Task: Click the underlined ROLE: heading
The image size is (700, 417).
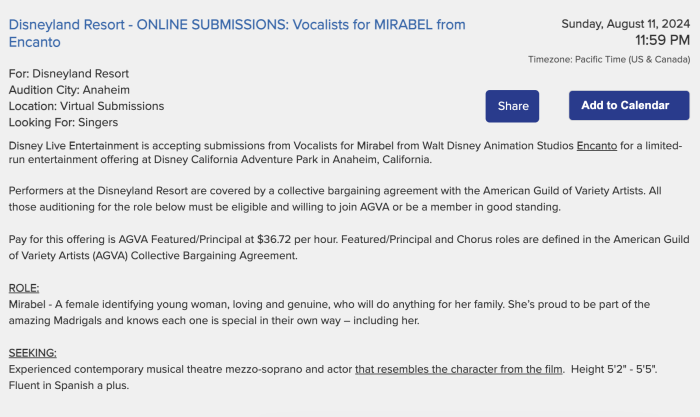Action: (24, 288)
